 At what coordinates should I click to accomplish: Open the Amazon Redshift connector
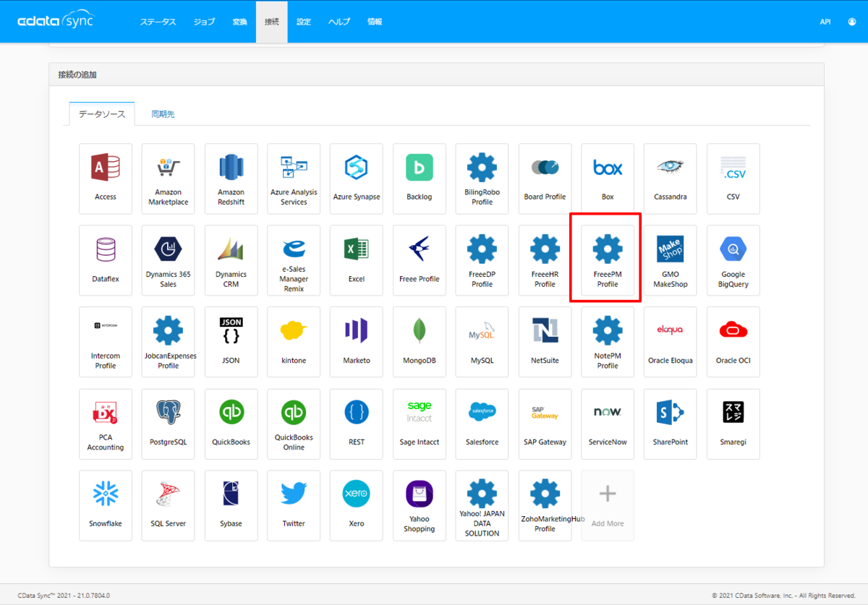231,179
